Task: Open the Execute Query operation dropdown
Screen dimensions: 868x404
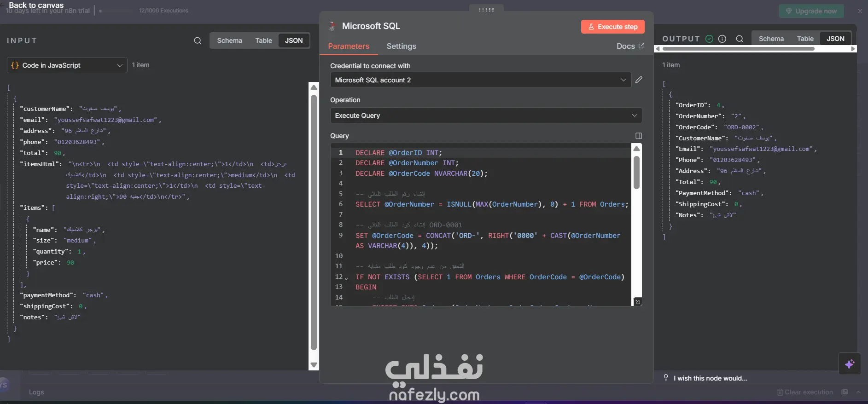Action: point(486,115)
